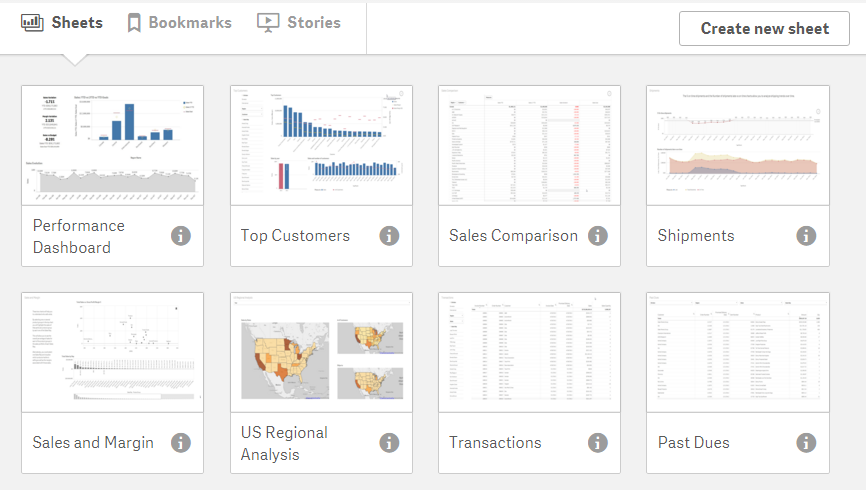The image size is (866, 490).
Task: Open Sales Comparison sheet details info icon
Action: coord(597,236)
